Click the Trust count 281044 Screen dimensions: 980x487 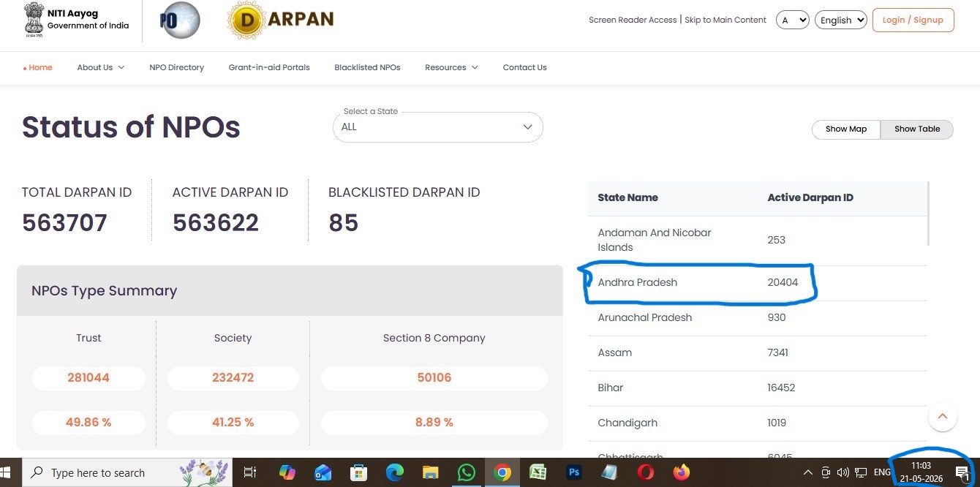tap(88, 378)
